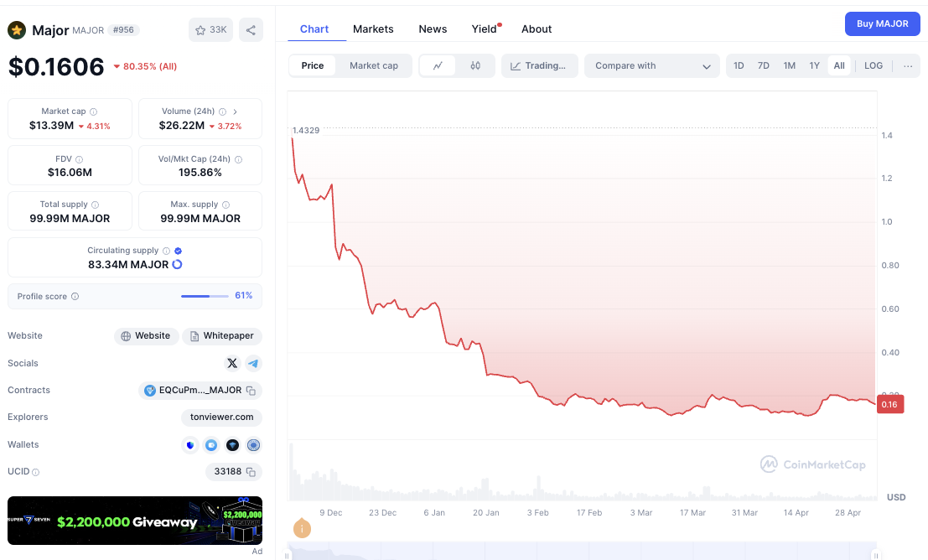
Task: Click the Profile score progress bar
Action: pos(205,296)
